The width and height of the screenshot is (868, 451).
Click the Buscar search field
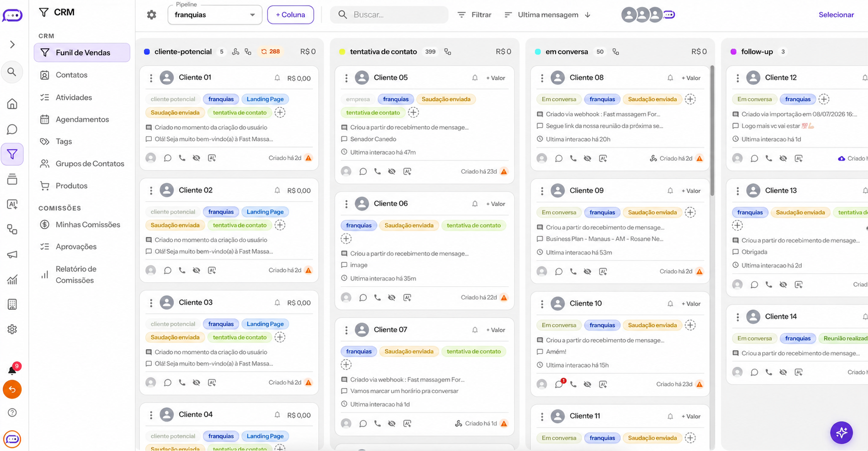pyautogui.click(x=390, y=15)
